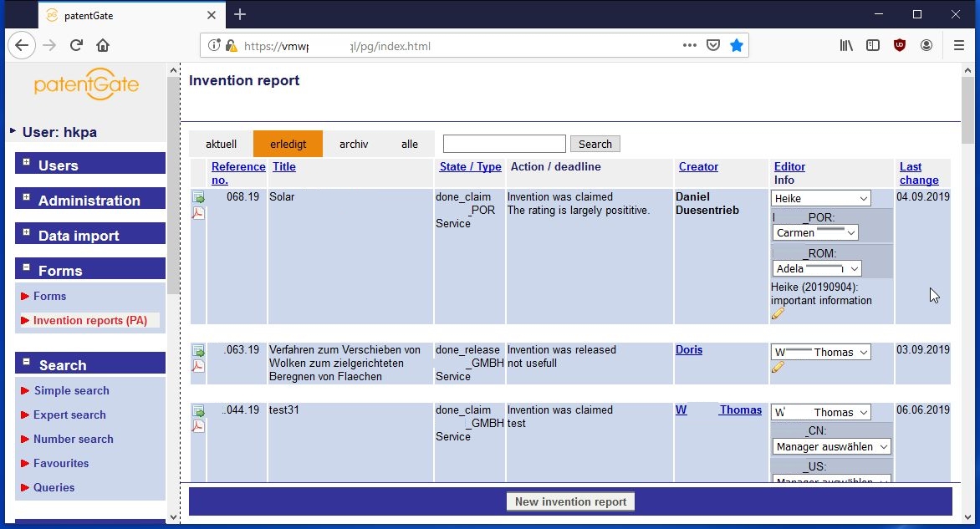
Task: Open the Firefox library icon
Action: 846,46
